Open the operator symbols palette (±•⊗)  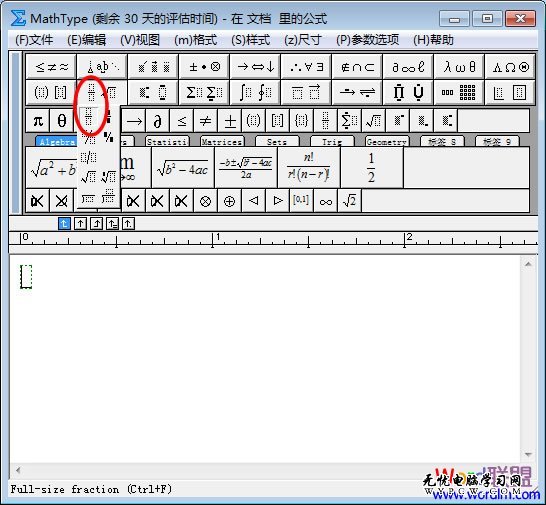click(204, 67)
